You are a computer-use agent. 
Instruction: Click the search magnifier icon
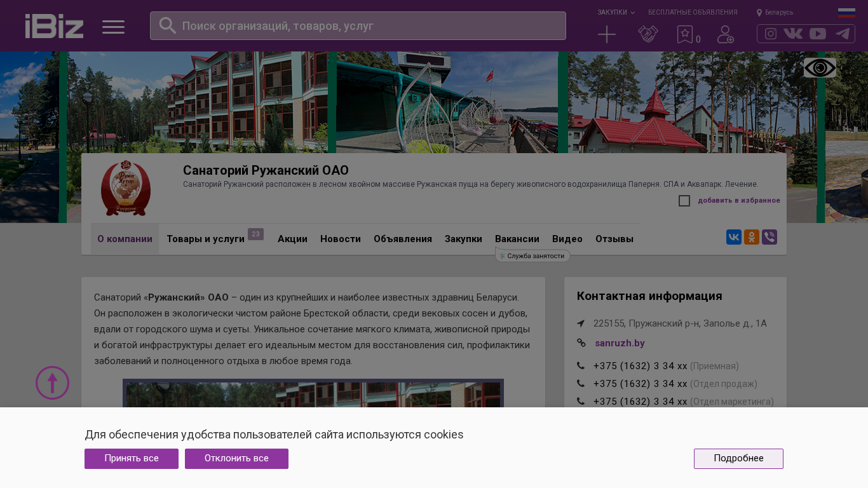(x=167, y=25)
